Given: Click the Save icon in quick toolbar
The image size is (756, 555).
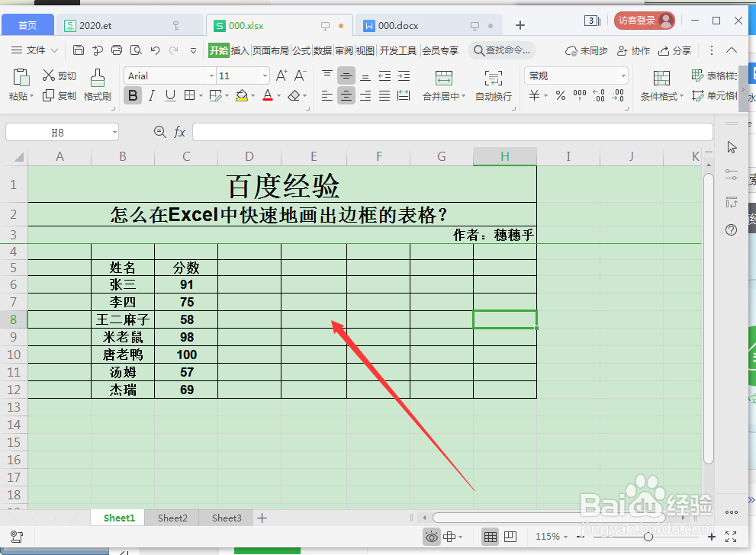Looking at the screenshot, I should coord(79,50).
